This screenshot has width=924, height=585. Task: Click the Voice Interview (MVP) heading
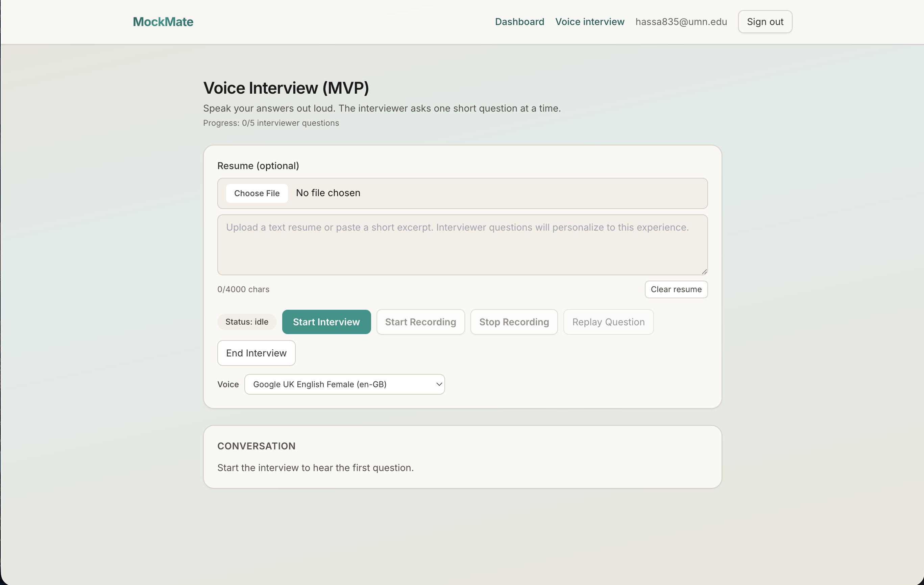pos(286,88)
